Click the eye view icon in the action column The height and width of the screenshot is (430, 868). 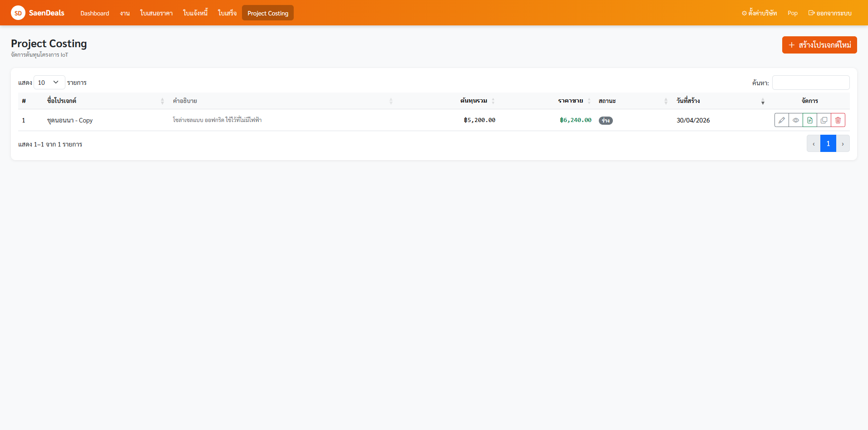pos(795,120)
